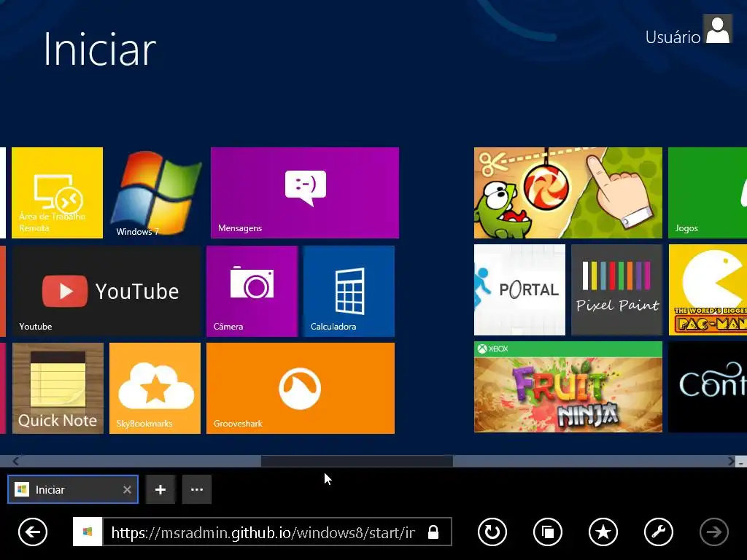
Task: Open the Jogos tile
Action: point(708,192)
